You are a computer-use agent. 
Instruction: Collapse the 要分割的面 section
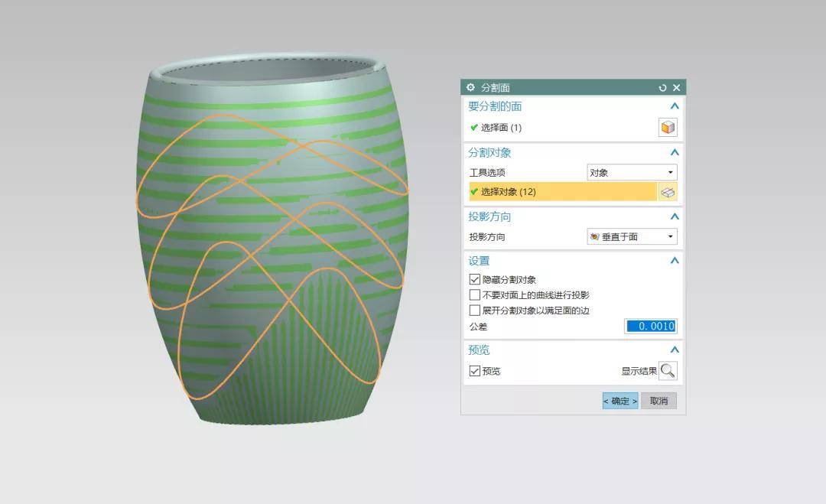(674, 107)
